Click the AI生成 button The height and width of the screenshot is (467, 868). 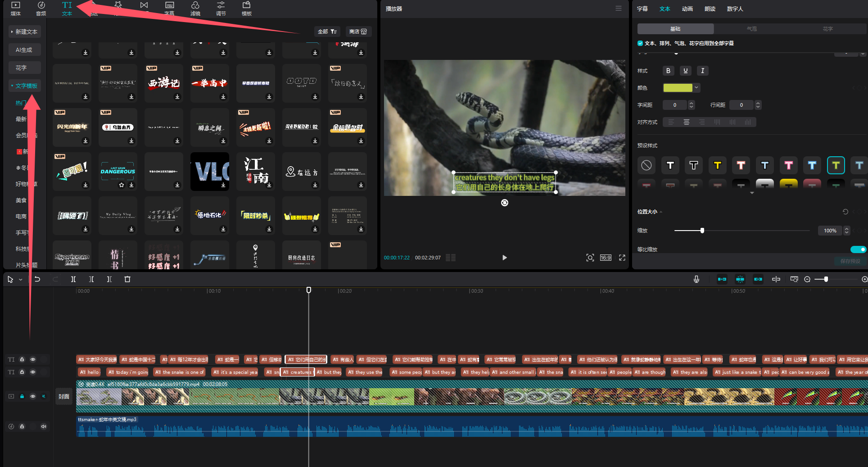[x=25, y=50]
